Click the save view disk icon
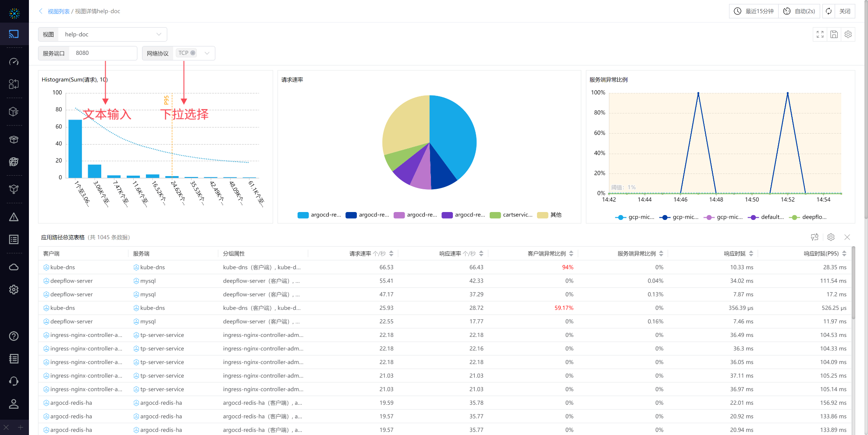This screenshot has height=435, width=868. (834, 34)
